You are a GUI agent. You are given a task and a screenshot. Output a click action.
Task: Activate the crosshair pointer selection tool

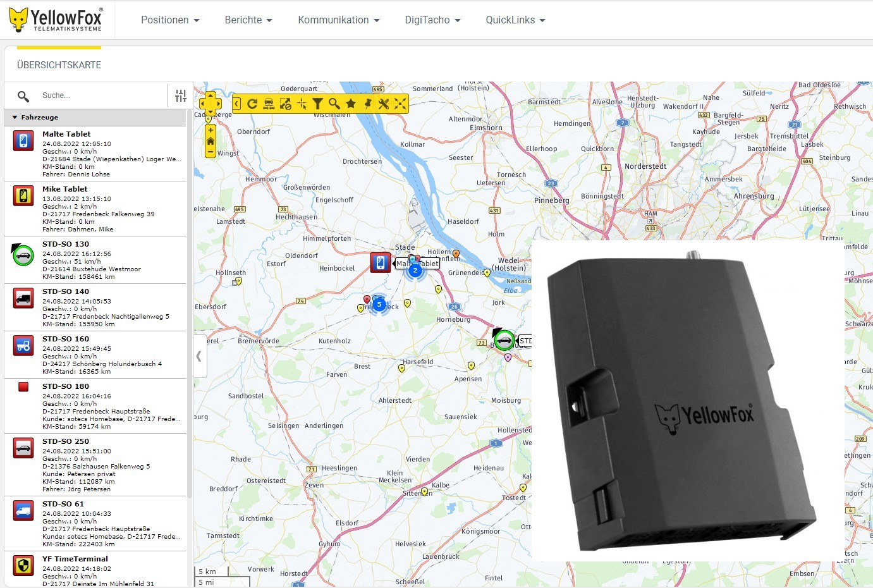pos(302,104)
